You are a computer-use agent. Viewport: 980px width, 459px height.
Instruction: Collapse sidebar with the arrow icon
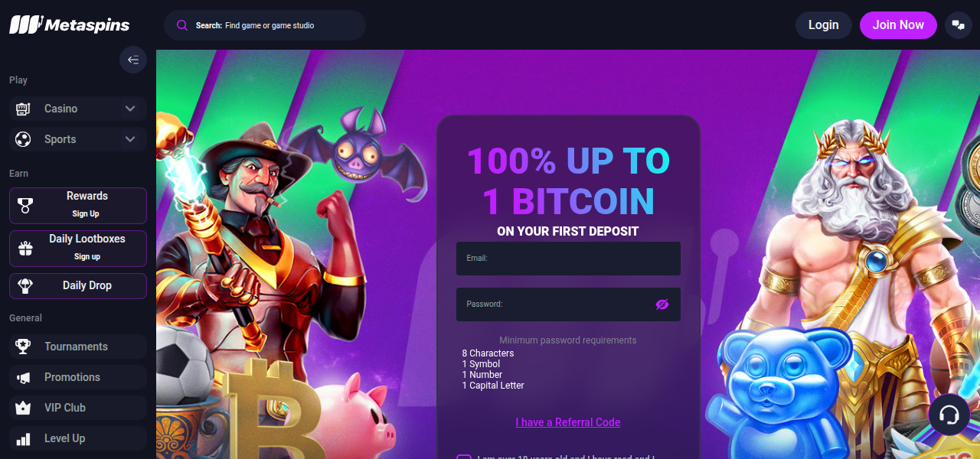coord(133,60)
